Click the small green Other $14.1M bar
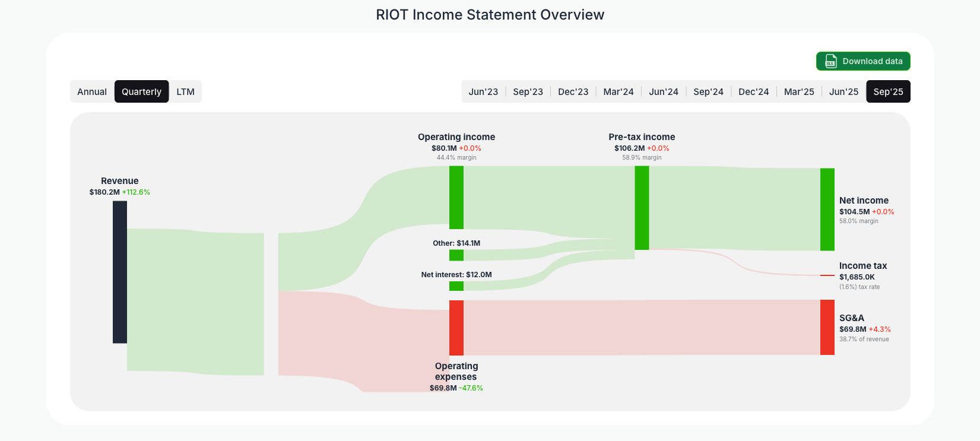This screenshot has width=980, height=441. 456,255
